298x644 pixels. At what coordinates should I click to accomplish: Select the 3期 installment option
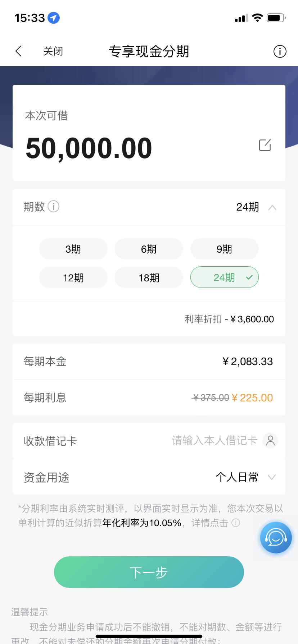73,249
